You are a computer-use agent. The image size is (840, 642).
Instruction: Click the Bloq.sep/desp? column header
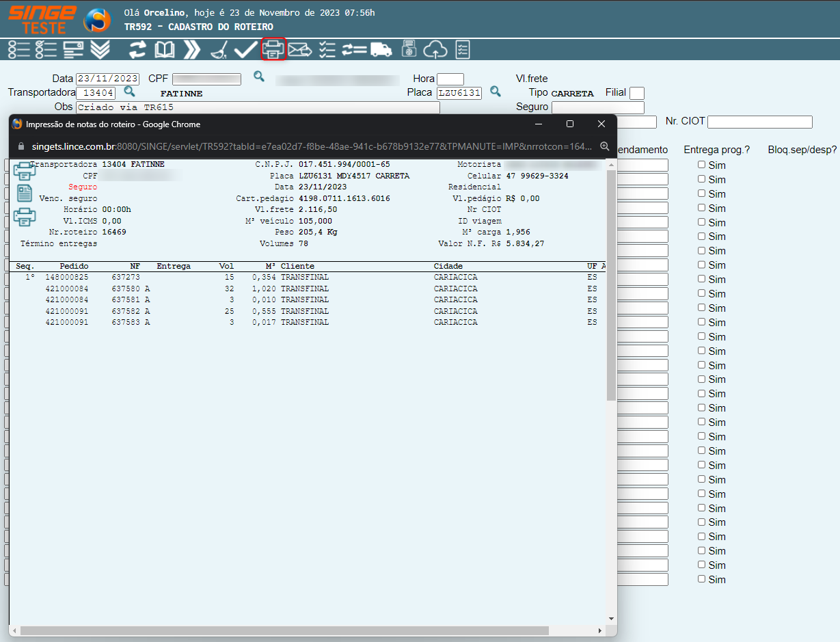pyautogui.click(x=802, y=149)
